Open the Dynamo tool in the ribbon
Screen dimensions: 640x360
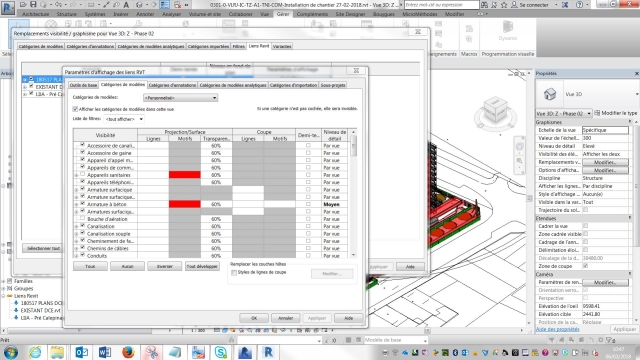[507, 31]
